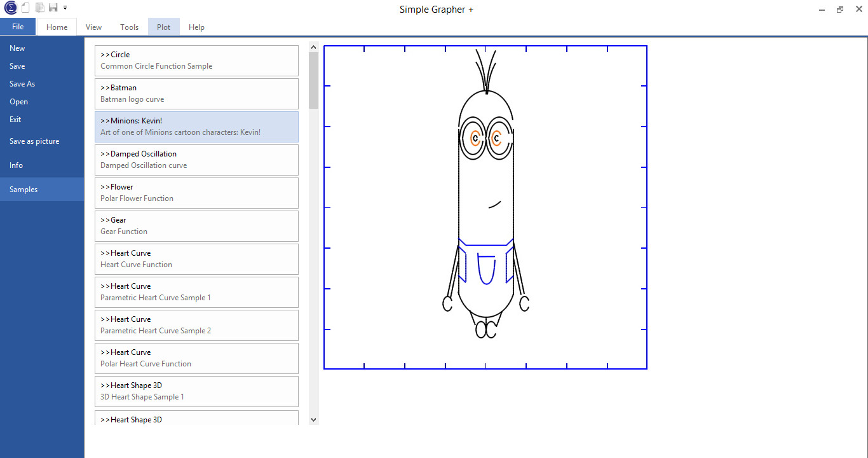Viewport: 868px width, 458px height.
Task: Click the samples list scroll down arrow
Action: tap(313, 420)
